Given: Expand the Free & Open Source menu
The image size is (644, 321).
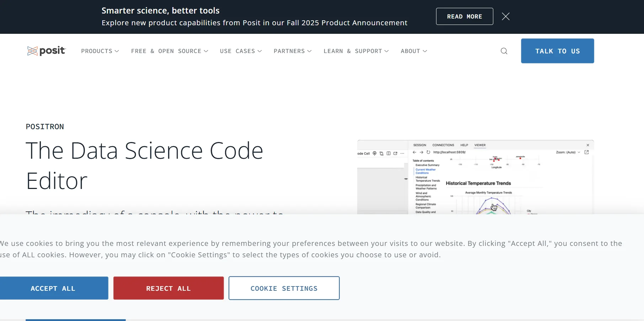Looking at the screenshot, I should coord(170,51).
